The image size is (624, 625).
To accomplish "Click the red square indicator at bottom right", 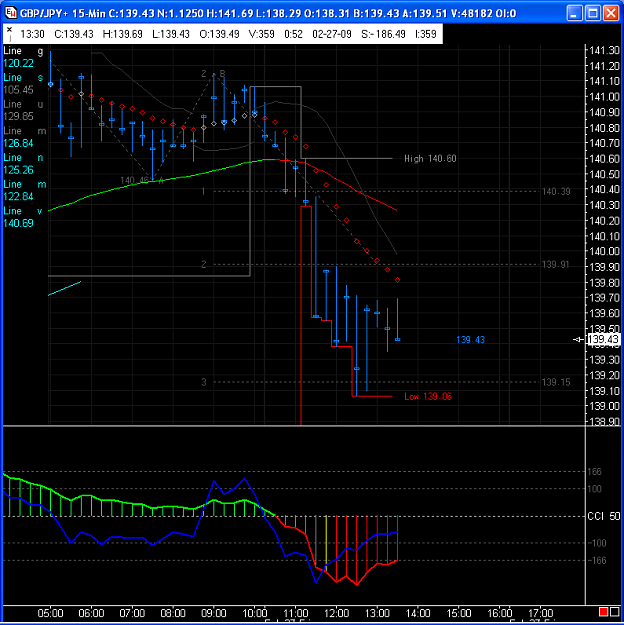I will (x=604, y=612).
